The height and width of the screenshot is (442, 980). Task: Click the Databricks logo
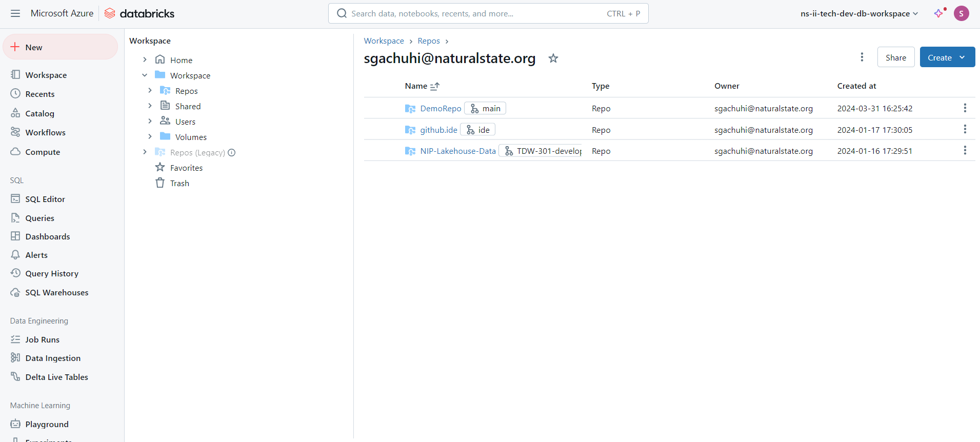click(139, 13)
